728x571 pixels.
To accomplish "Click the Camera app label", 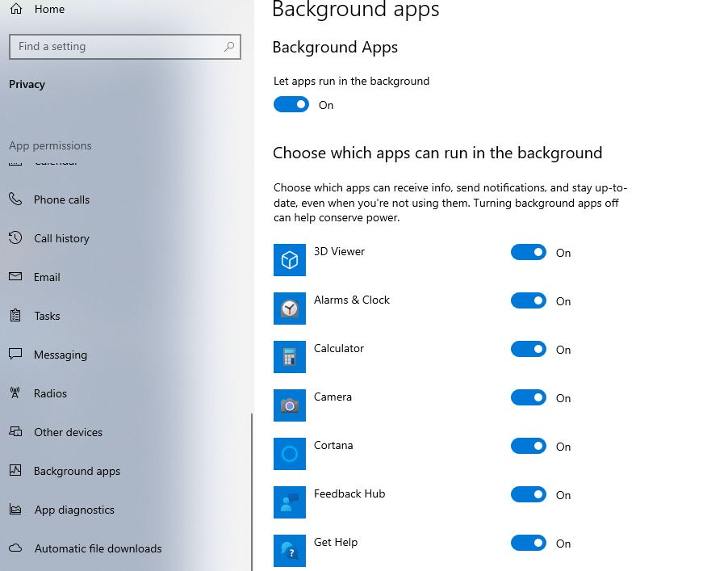I will pos(333,397).
